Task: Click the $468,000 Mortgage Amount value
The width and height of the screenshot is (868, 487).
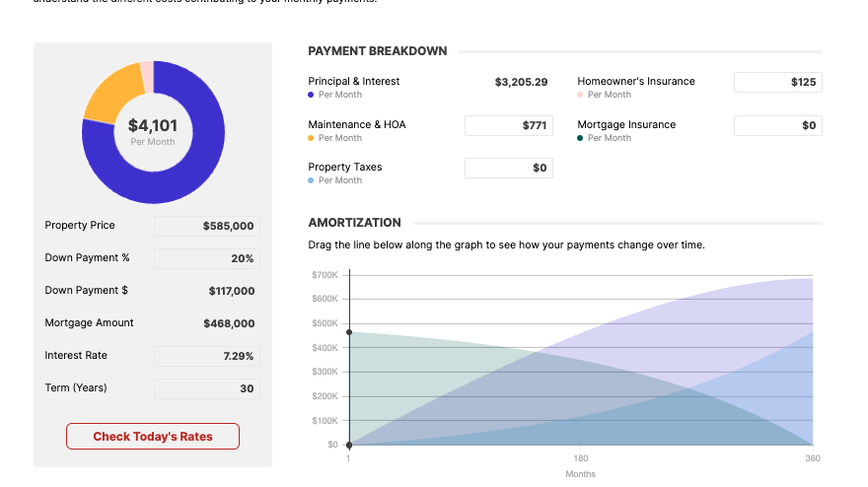Action: click(229, 323)
